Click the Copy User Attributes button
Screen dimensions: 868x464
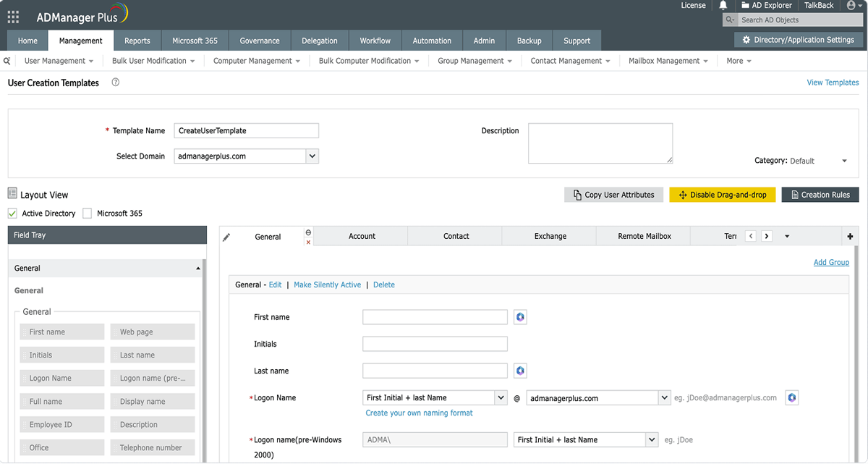tap(613, 195)
